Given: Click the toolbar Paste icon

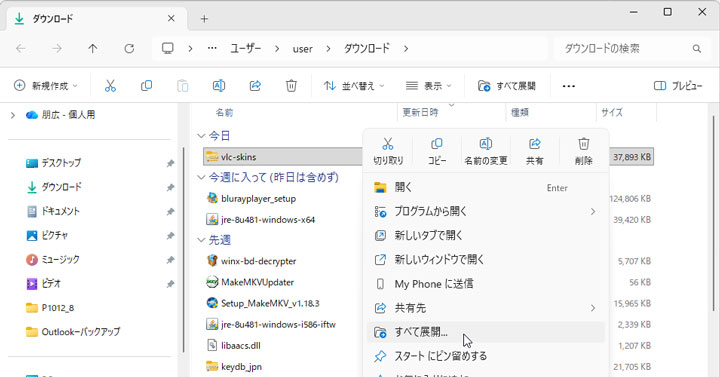Looking at the screenshot, I should [x=183, y=86].
